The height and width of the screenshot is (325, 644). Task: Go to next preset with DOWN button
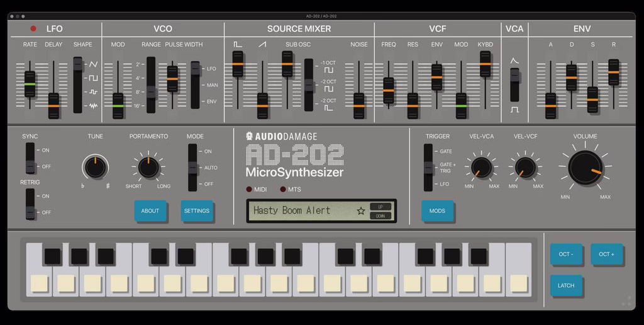point(380,215)
